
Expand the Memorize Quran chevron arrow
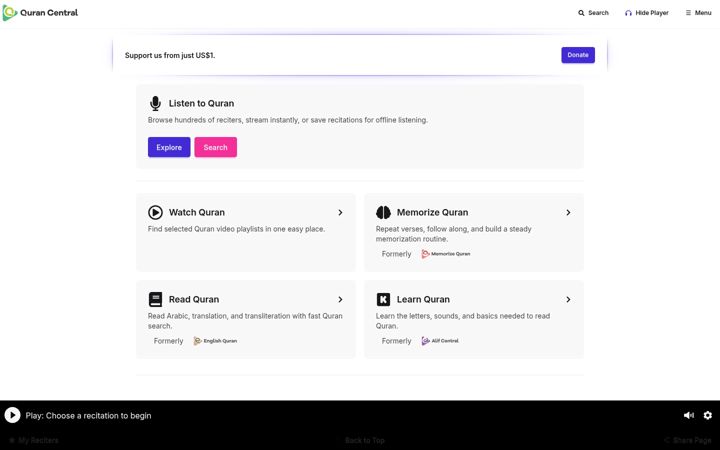pos(568,213)
